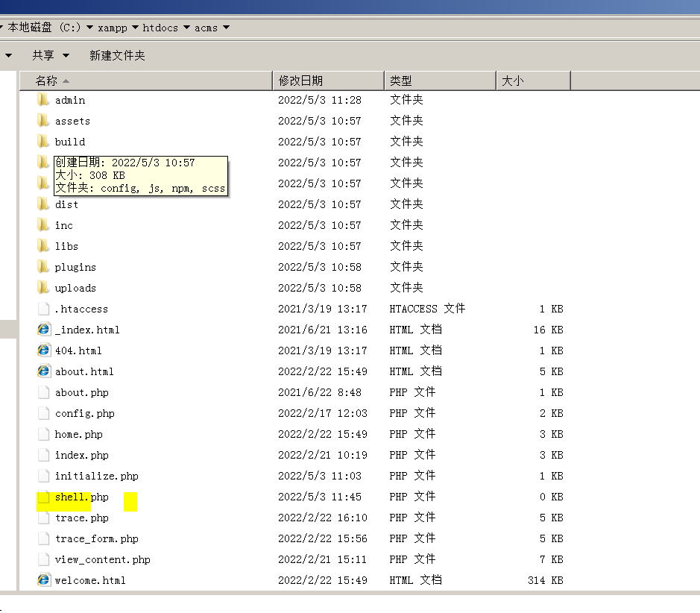Image resolution: width=700 pixels, height=613 pixels.
Task: Select the config.php file name
Action: (x=85, y=413)
